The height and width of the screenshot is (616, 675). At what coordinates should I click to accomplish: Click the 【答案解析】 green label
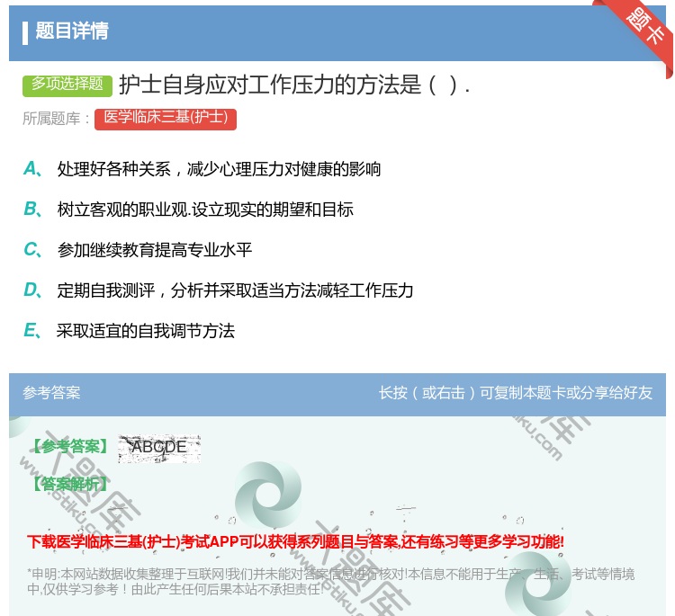click(x=69, y=484)
